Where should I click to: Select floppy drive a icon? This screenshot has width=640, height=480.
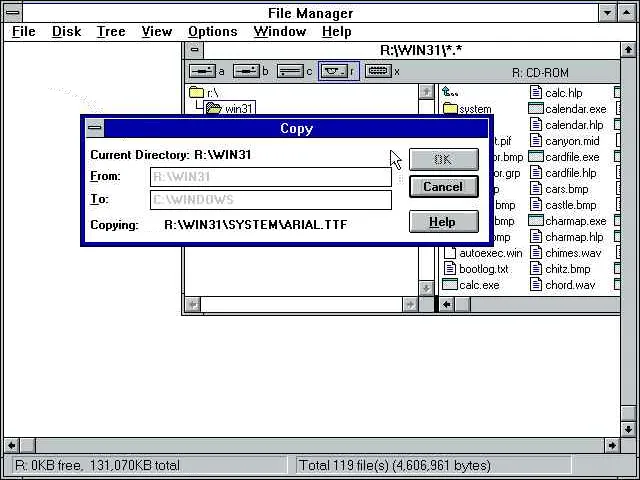pyautogui.click(x=202, y=71)
